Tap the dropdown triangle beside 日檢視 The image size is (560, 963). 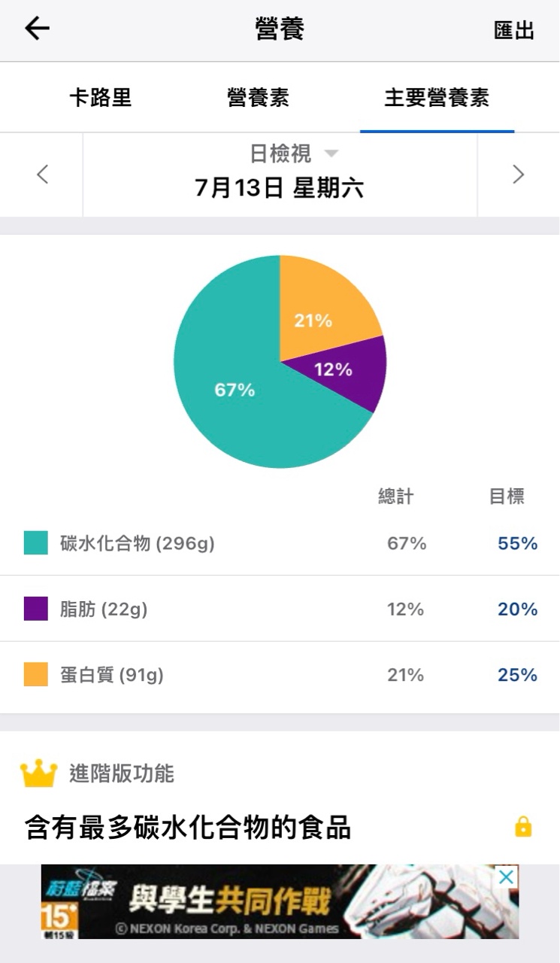pyautogui.click(x=331, y=153)
